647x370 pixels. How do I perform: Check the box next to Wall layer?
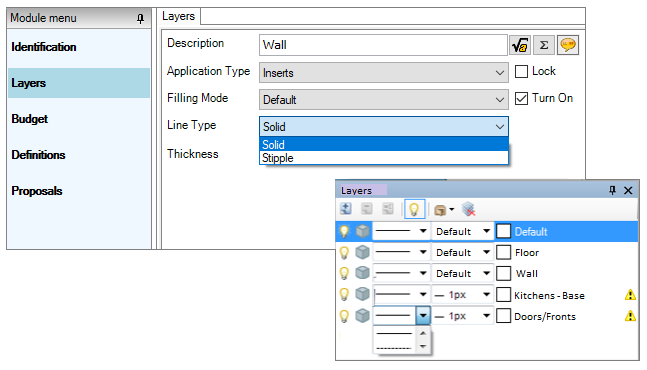click(503, 273)
